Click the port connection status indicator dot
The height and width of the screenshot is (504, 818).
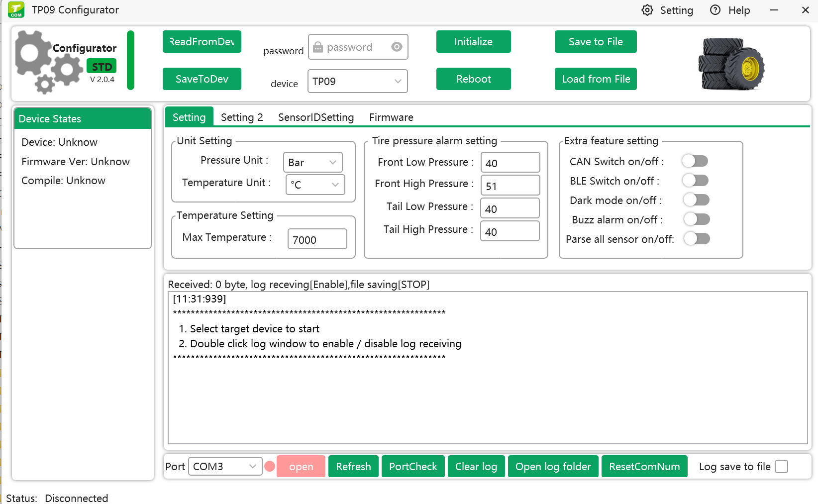(270, 466)
